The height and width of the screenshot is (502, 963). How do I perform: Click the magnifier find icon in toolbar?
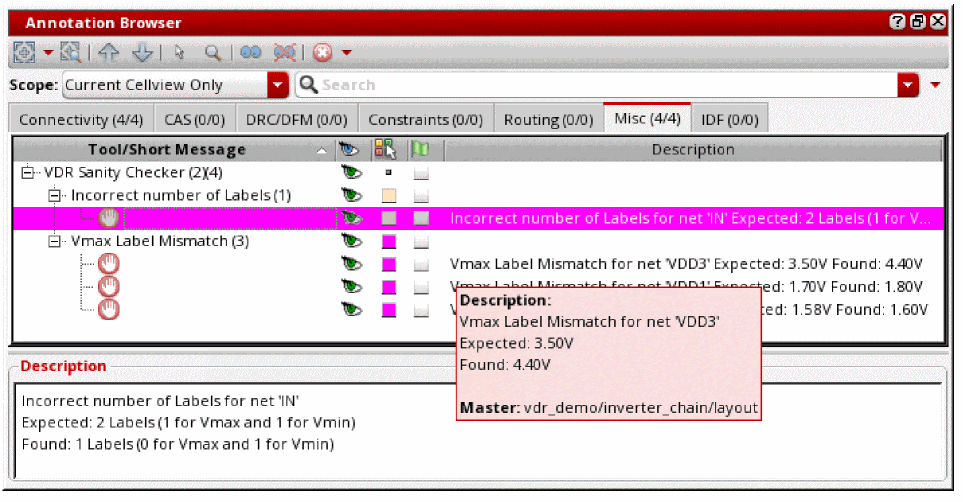click(x=212, y=53)
